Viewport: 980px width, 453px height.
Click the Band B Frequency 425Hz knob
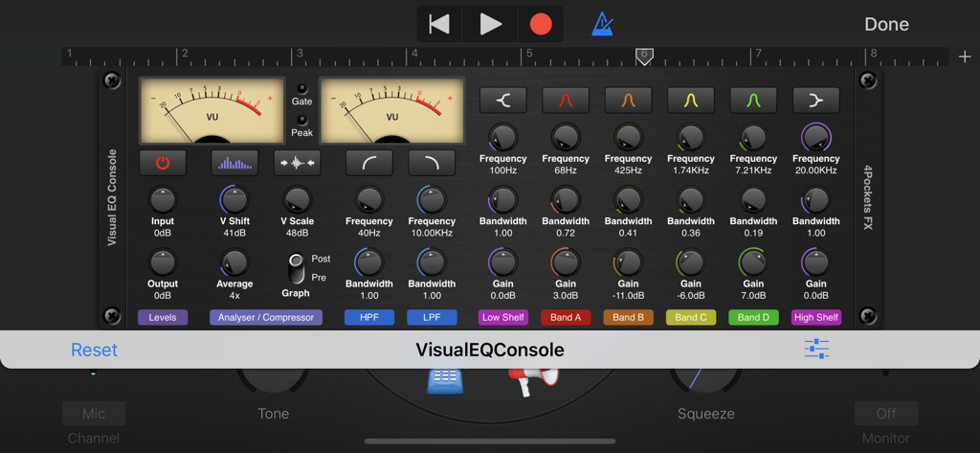pyautogui.click(x=628, y=138)
